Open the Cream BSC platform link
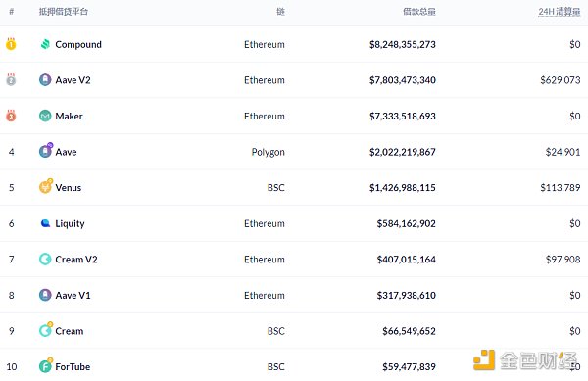Screen dimensions: 588x381 (x=70, y=331)
